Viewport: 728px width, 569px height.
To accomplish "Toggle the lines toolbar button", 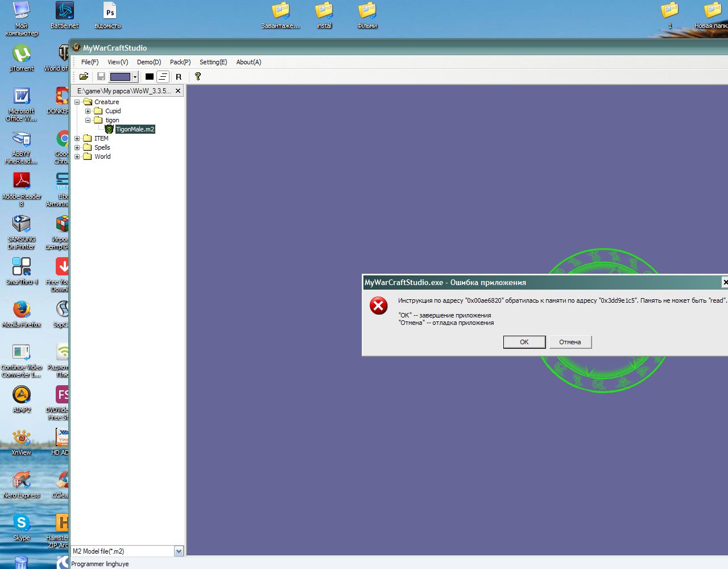I will click(163, 76).
